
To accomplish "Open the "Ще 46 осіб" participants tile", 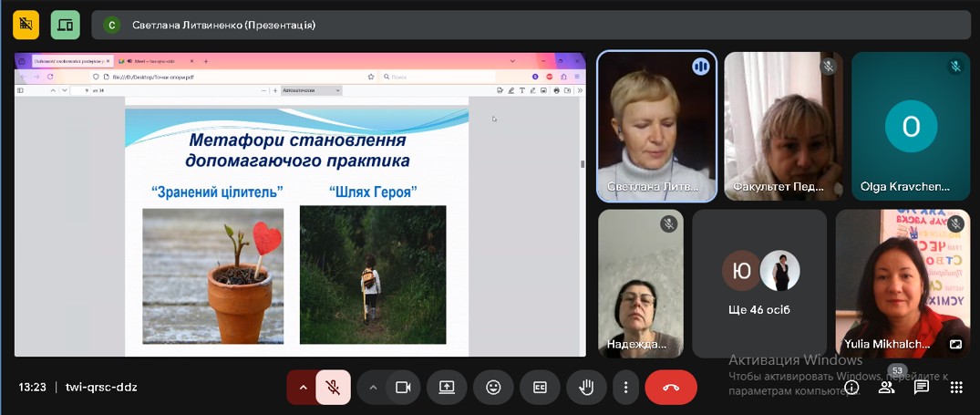I will (759, 284).
